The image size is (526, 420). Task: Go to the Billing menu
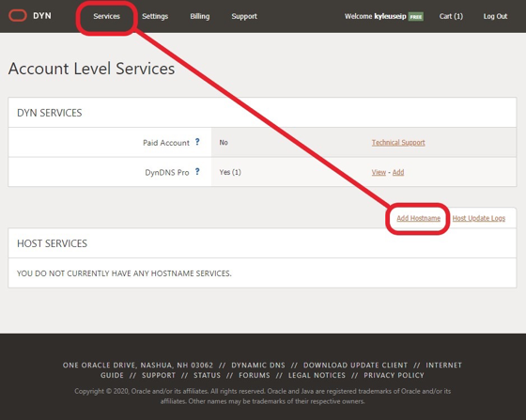click(200, 16)
